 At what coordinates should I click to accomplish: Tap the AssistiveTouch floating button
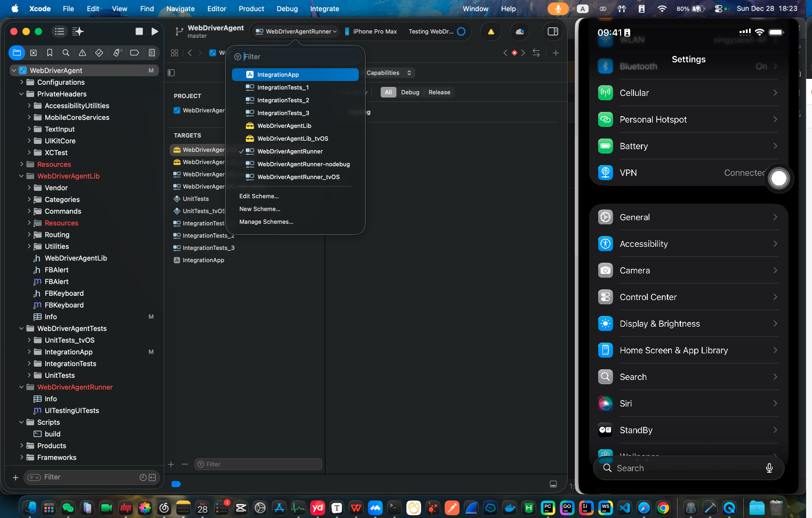click(x=779, y=179)
